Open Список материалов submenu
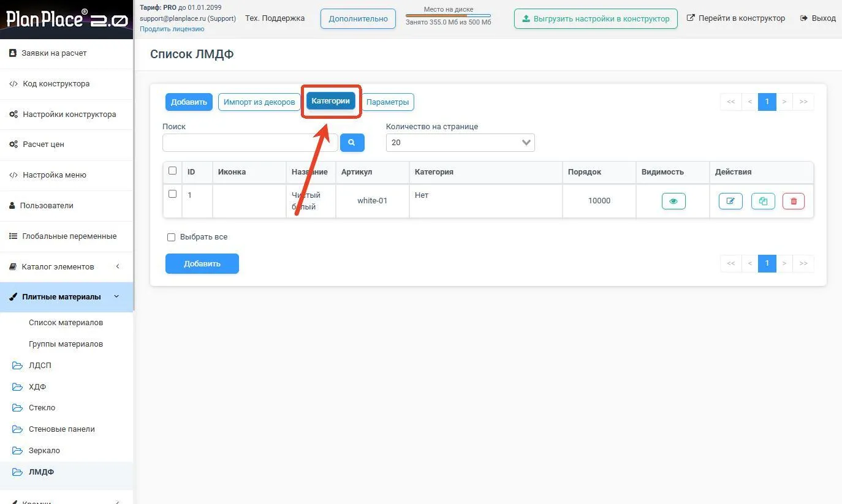This screenshot has width=842, height=504. coord(66,323)
